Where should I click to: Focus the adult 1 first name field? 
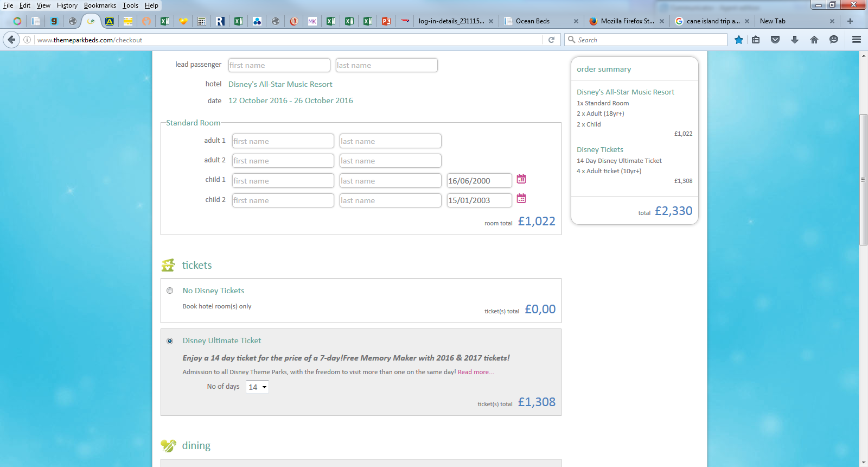tap(283, 141)
